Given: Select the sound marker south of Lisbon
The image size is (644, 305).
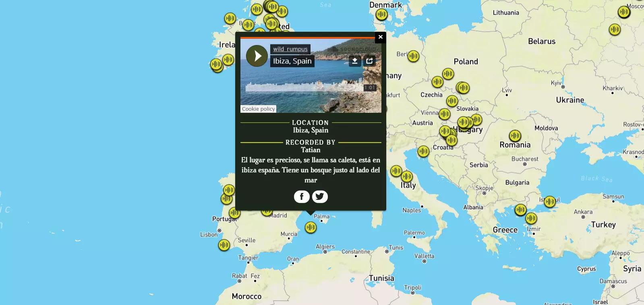Looking at the screenshot, I should tap(224, 245).
